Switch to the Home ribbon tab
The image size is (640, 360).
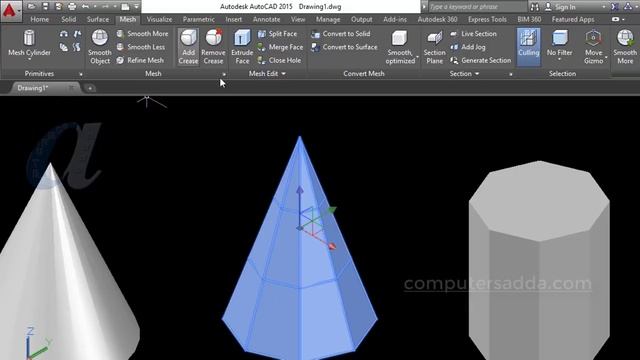40,19
